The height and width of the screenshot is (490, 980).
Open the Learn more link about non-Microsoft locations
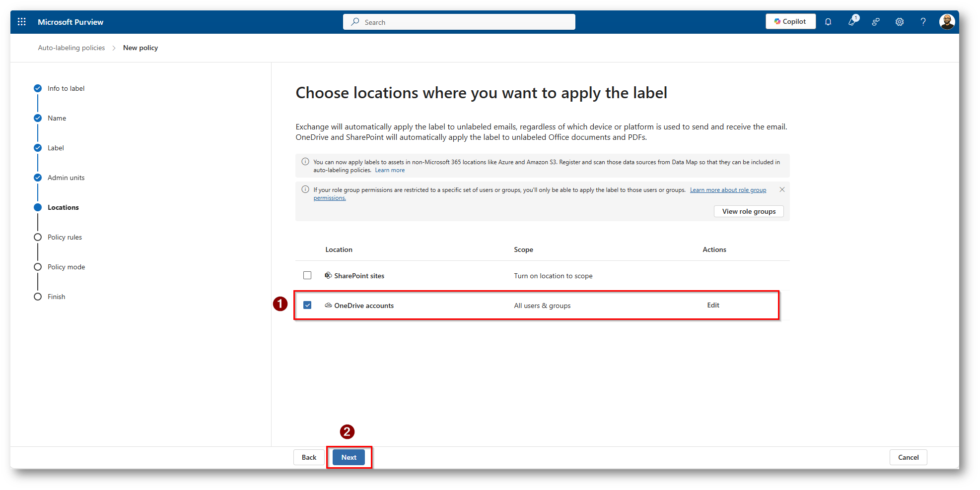tap(390, 170)
